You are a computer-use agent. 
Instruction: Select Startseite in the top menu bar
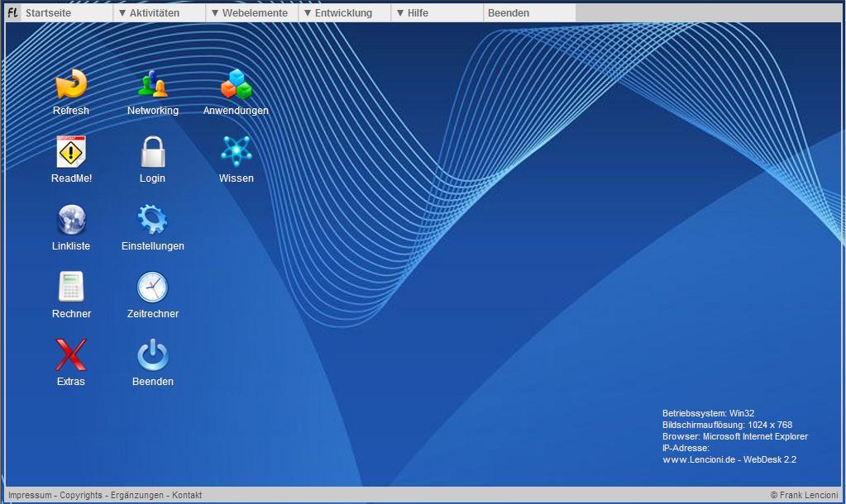click(48, 13)
